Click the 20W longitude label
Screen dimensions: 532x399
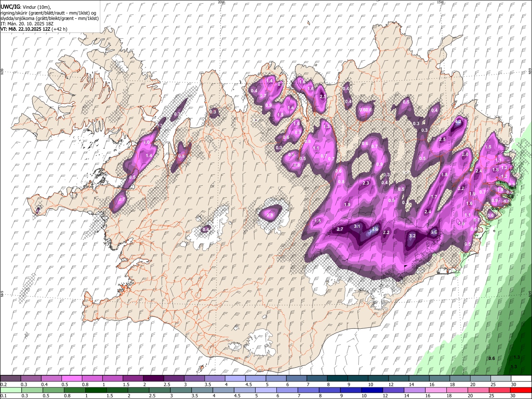point(221,2)
